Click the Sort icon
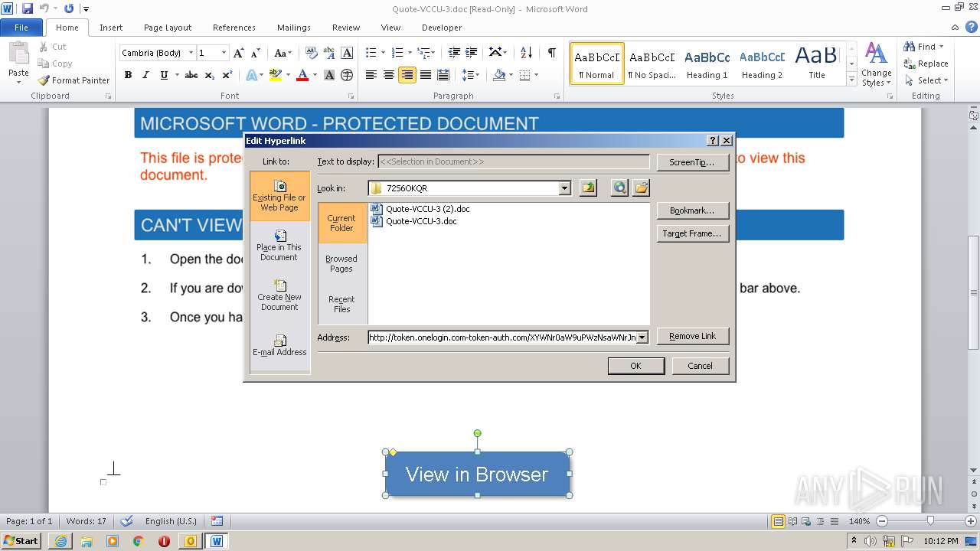 [526, 53]
